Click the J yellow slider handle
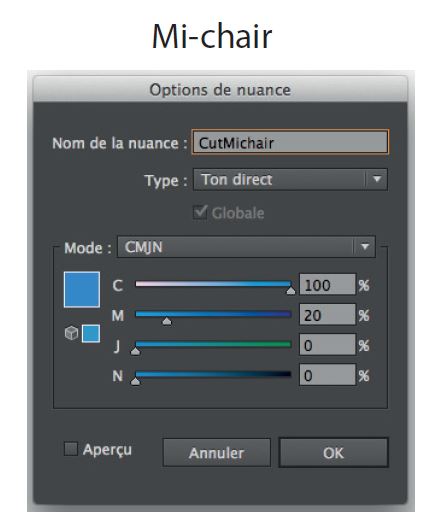This screenshot has height=531, width=438. (135, 351)
